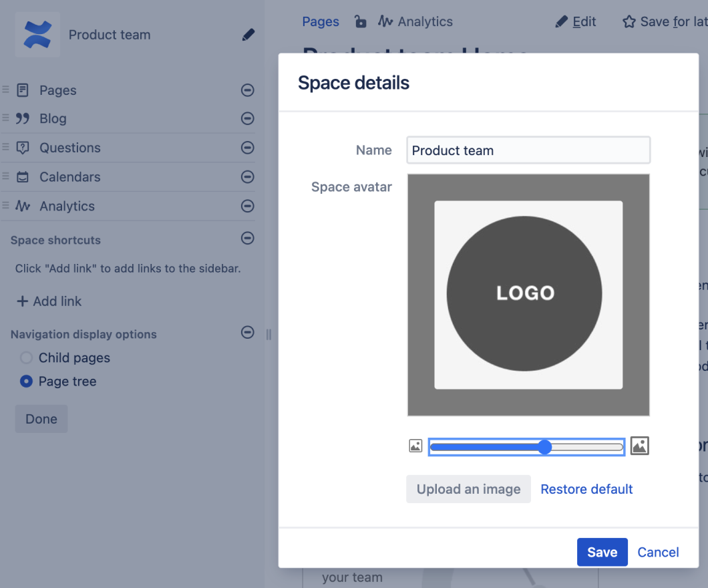Remove Blog item using its minus icon
Viewport: 708px width, 588px height.
point(248,119)
